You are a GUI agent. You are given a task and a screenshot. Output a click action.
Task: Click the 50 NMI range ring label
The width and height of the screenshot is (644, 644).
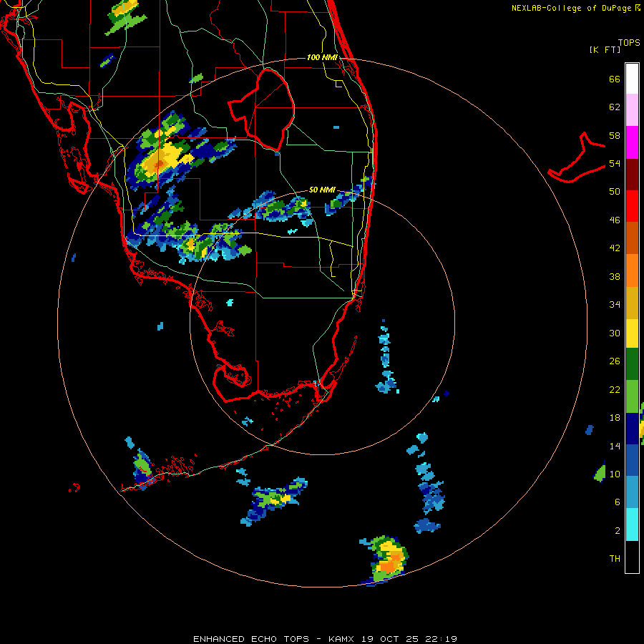click(x=322, y=190)
